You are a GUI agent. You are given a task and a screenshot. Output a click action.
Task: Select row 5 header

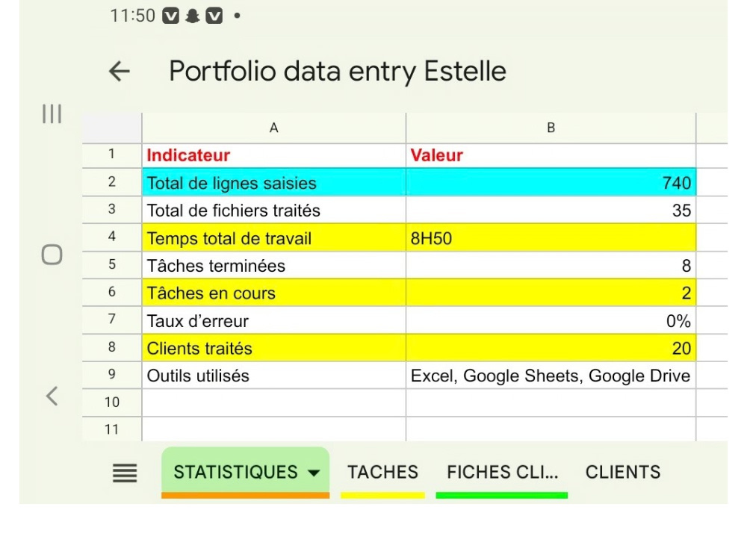111,265
